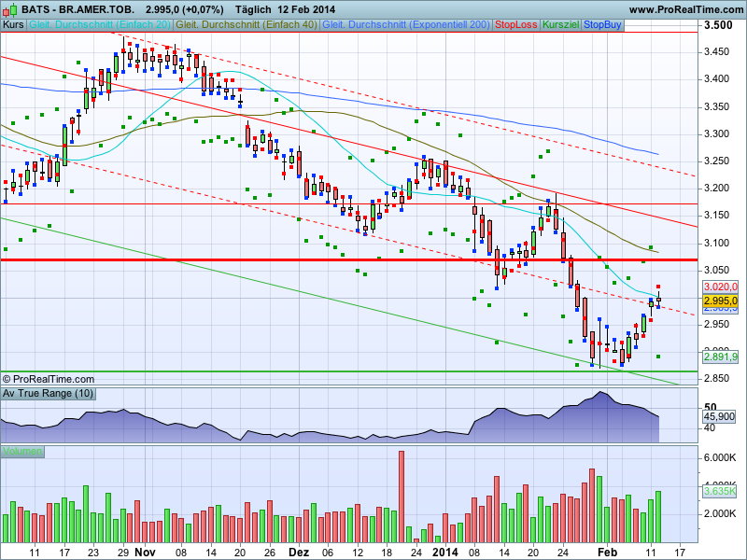
Task: Click the 6.000K volume axis label
Action: pyautogui.click(x=719, y=457)
